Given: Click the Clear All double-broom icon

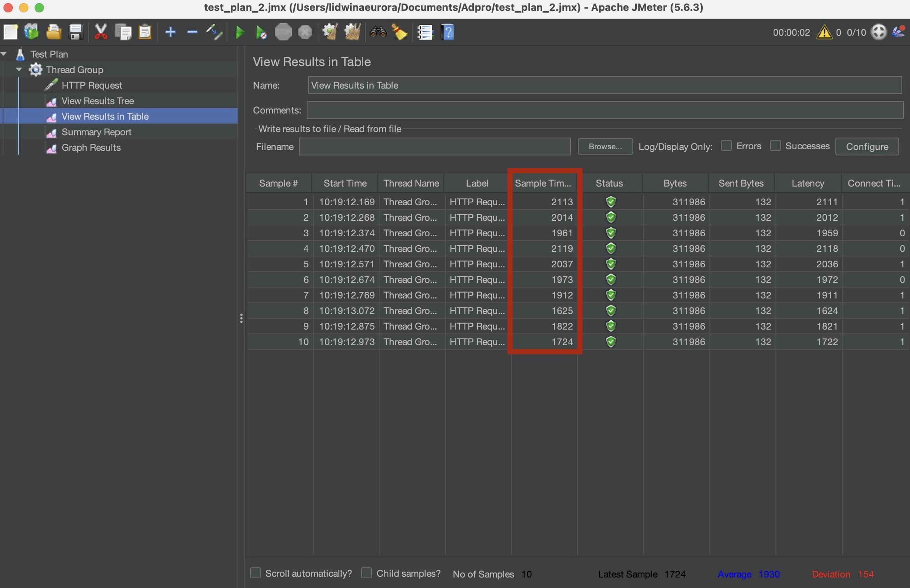Looking at the screenshot, I should pyautogui.click(x=352, y=32).
